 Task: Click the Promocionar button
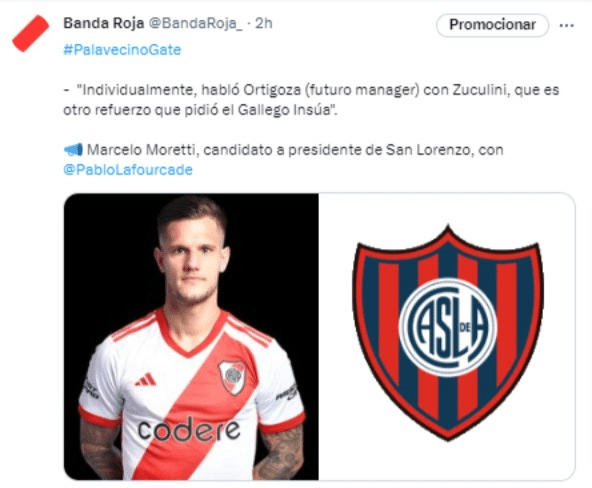(492, 25)
